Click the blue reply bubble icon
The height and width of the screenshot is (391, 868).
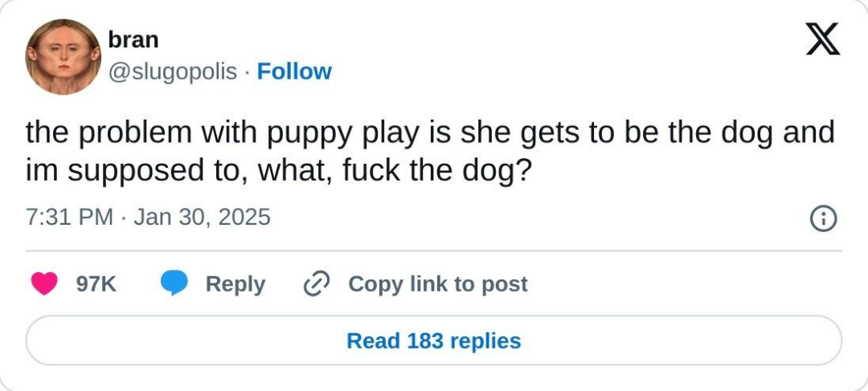point(174,283)
